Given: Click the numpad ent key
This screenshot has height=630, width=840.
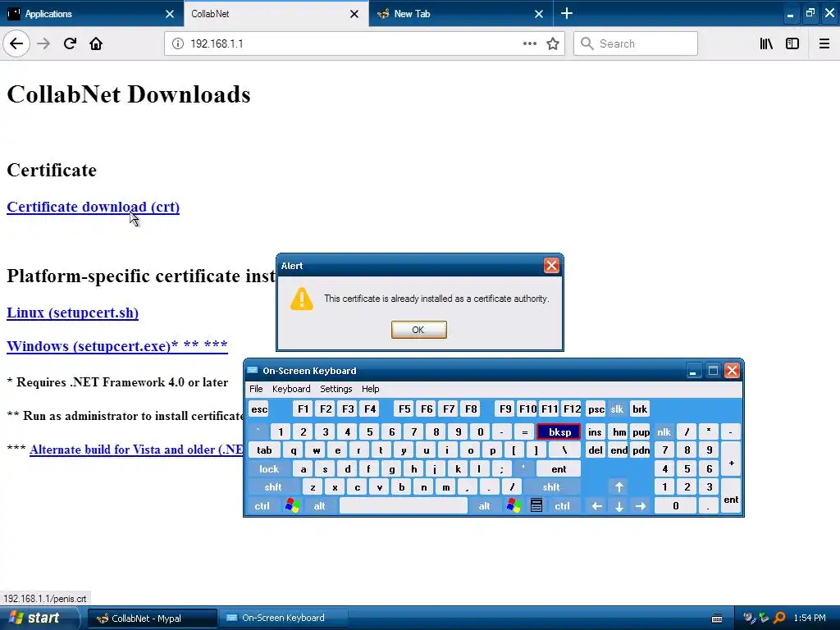Looking at the screenshot, I should point(731,496).
